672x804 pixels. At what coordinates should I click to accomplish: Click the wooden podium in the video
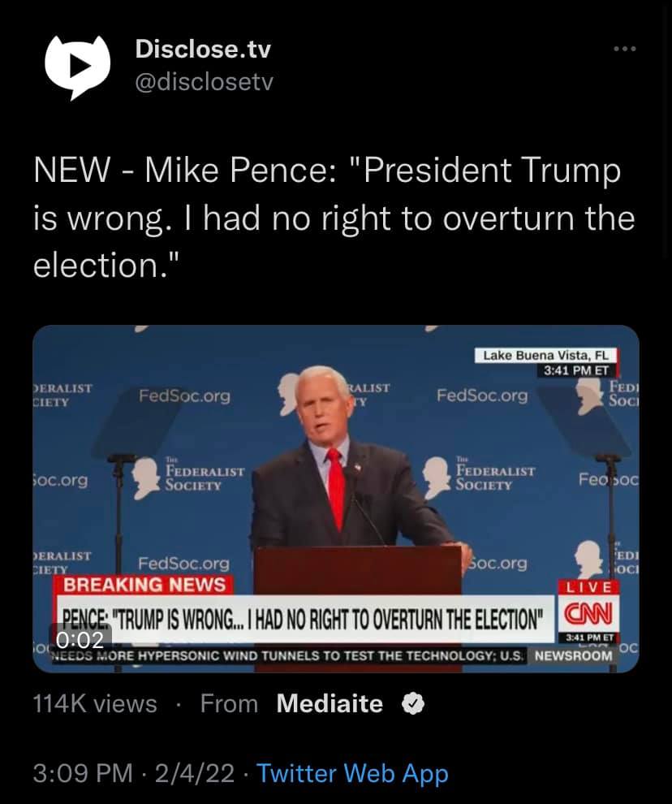358,573
